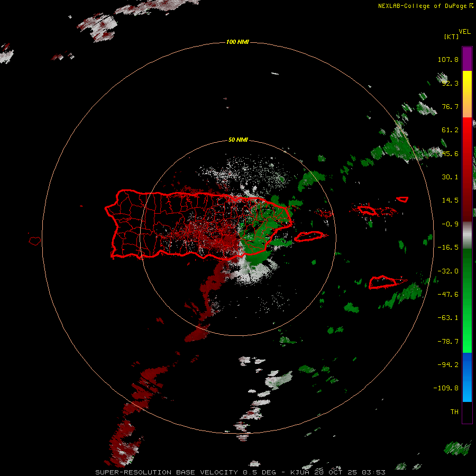Click the -109.8 scale value
The width and height of the screenshot is (476, 476).
446,388
